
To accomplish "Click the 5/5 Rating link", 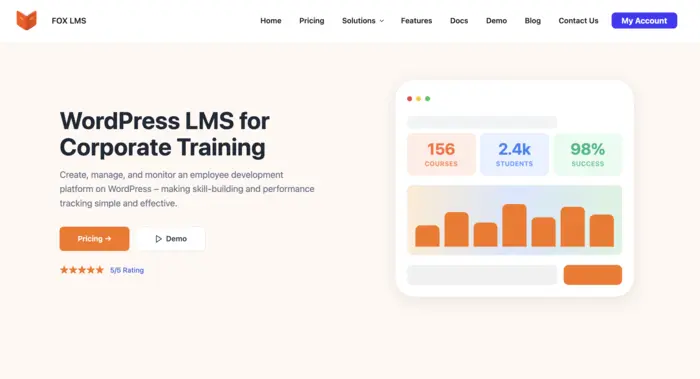I will coord(127,270).
